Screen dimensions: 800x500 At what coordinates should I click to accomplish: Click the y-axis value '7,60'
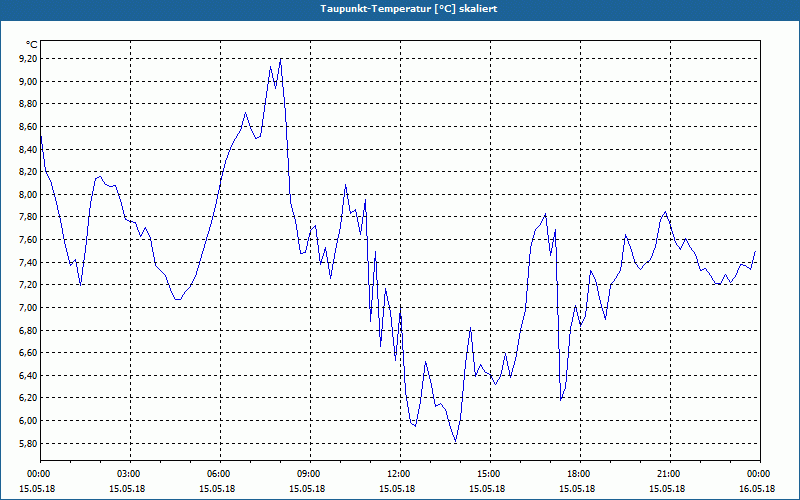coord(28,239)
